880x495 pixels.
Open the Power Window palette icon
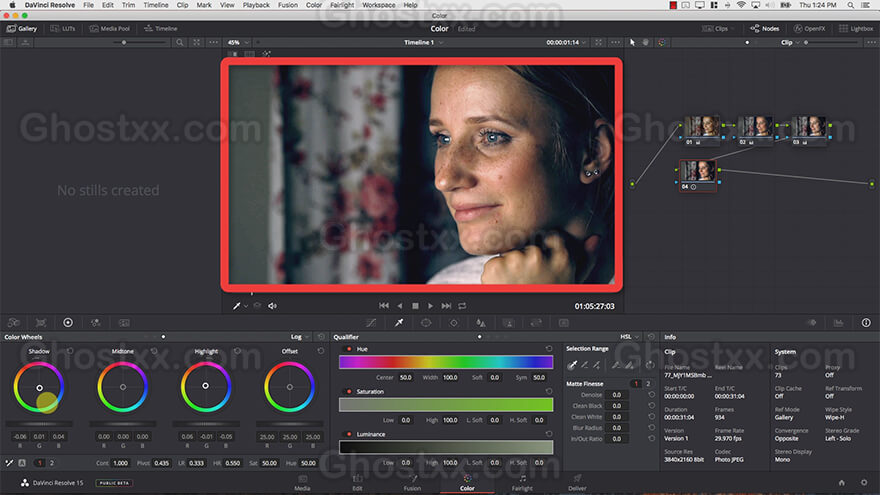click(x=426, y=323)
